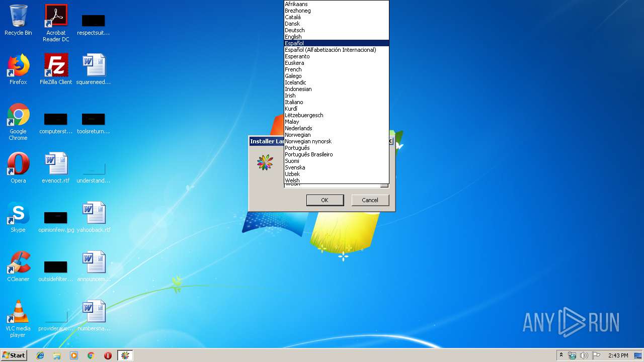The height and width of the screenshot is (362, 644).
Task: Pick French in the language list
Action: coord(337,69)
